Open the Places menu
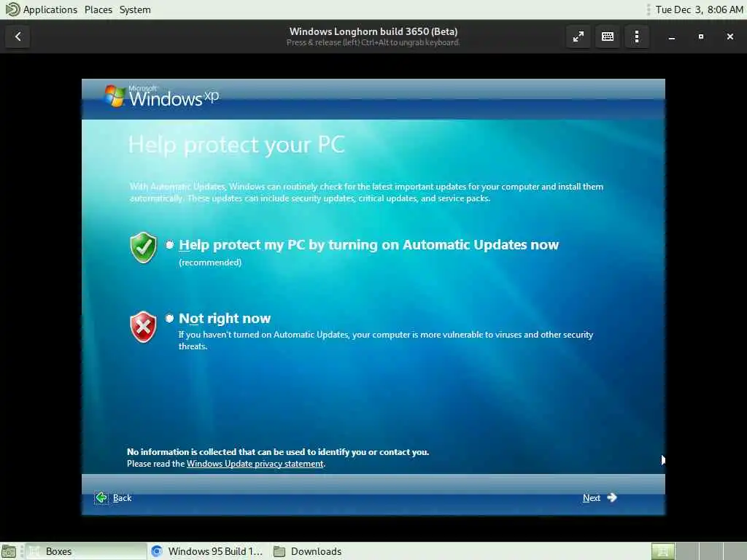Image resolution: width=747 pixels, height=560 pixels. tap(98, 9)
